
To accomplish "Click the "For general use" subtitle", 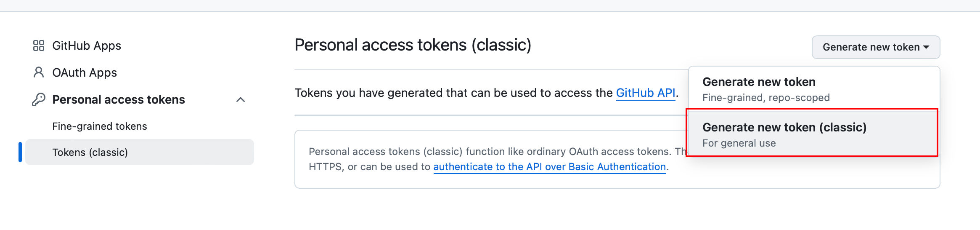I will [739, 143].
